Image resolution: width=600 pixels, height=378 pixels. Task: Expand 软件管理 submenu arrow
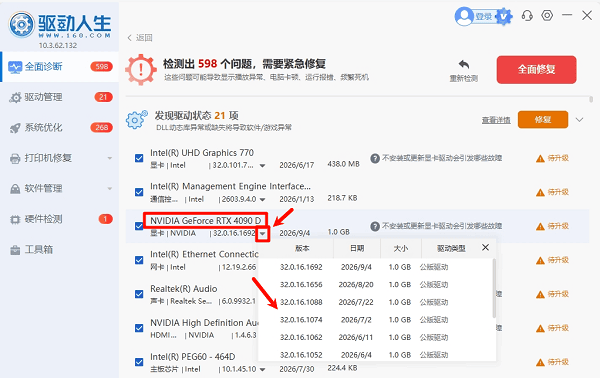[x=110, y=189]
